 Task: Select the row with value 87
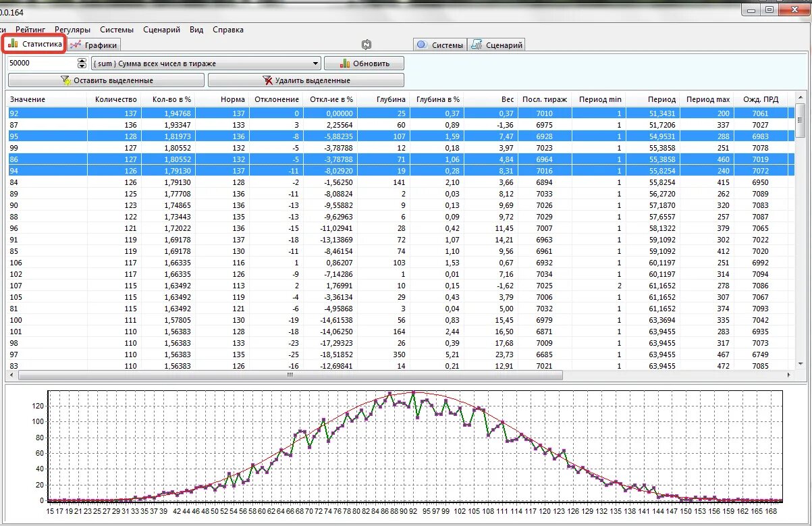401,125
